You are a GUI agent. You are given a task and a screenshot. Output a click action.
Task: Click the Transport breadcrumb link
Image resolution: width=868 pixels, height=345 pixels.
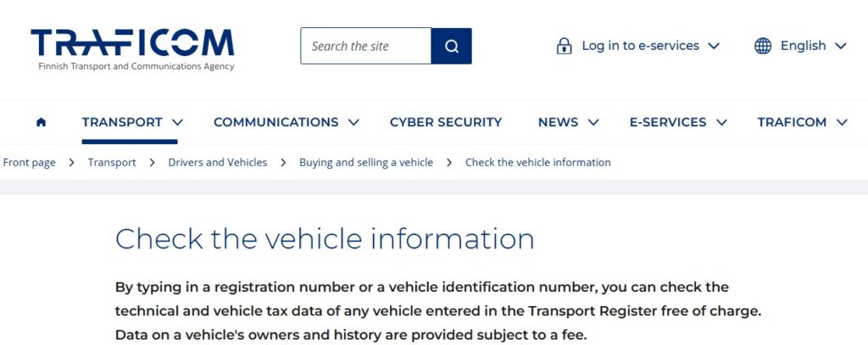click(x=112, y=162)
